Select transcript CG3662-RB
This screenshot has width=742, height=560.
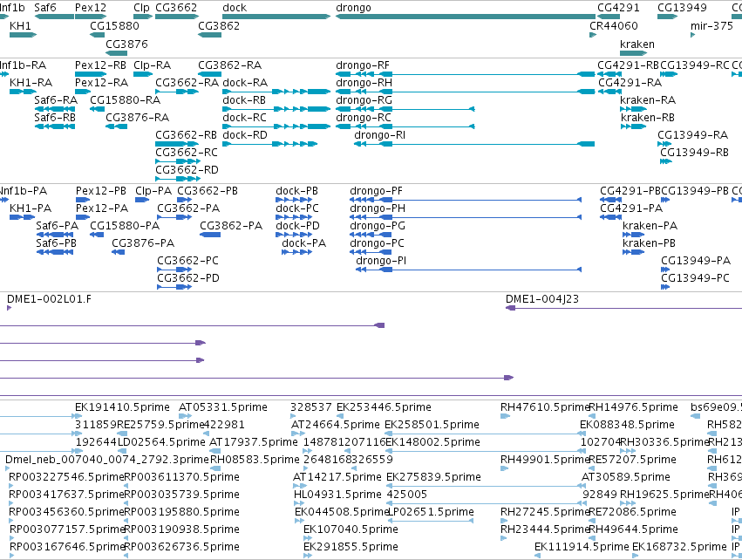click(186, 135)
